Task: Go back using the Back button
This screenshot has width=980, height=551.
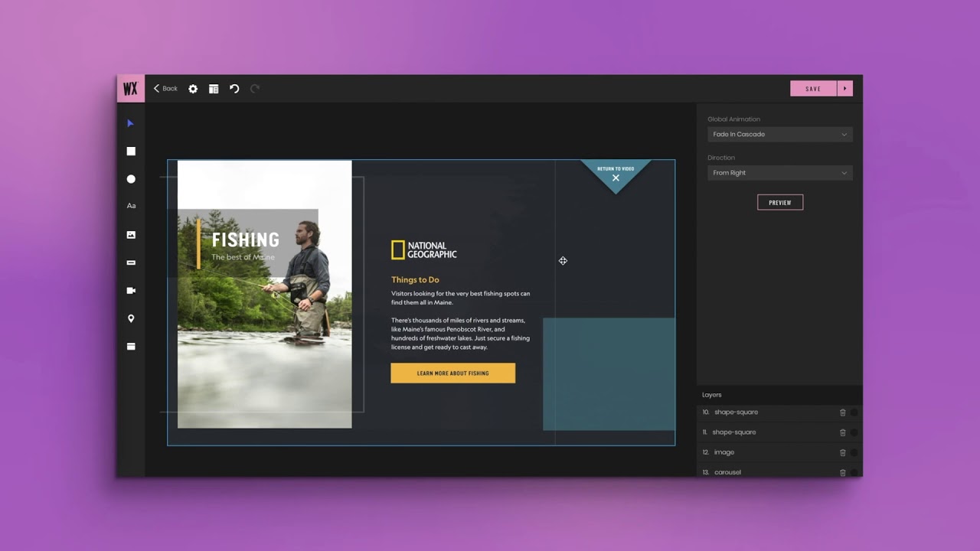Action: click(x=165, y=89)
